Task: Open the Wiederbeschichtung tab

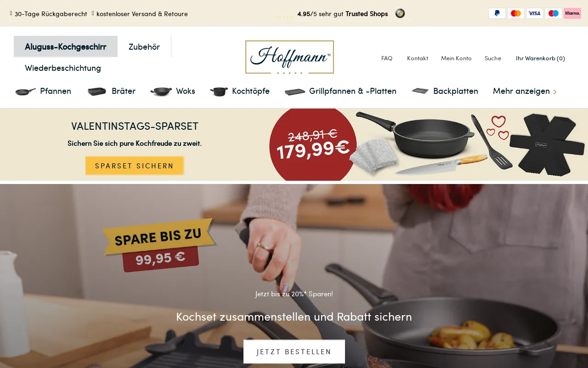Action: 63,68
